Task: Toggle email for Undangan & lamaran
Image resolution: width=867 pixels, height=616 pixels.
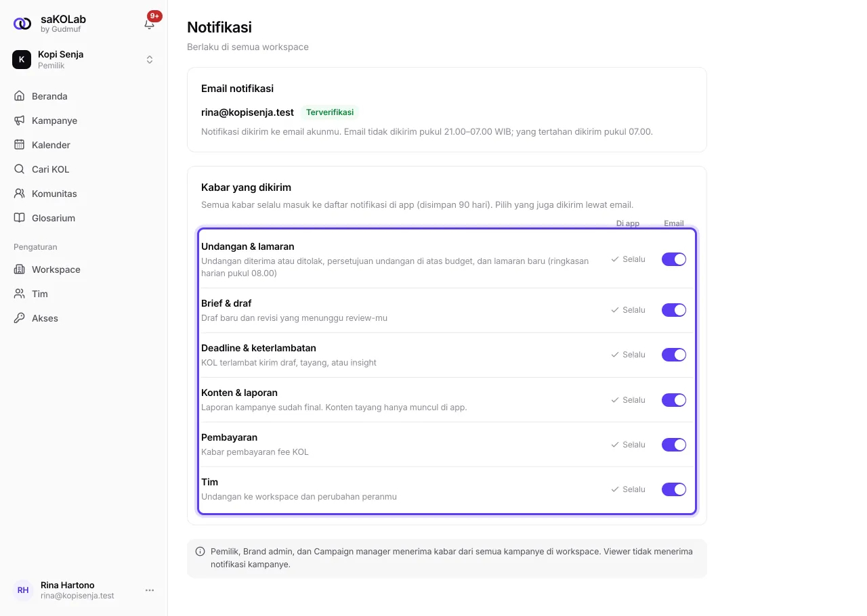Action: click(x=674, y=259)
